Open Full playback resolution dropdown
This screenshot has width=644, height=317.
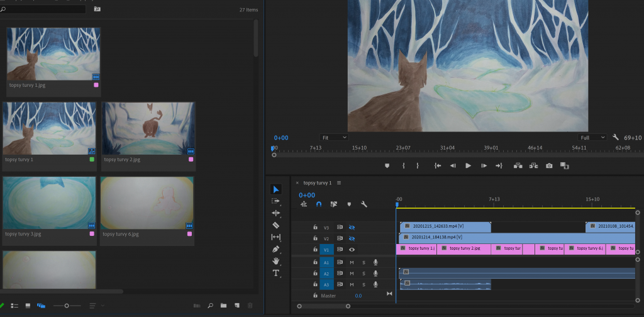coord(592,138)
